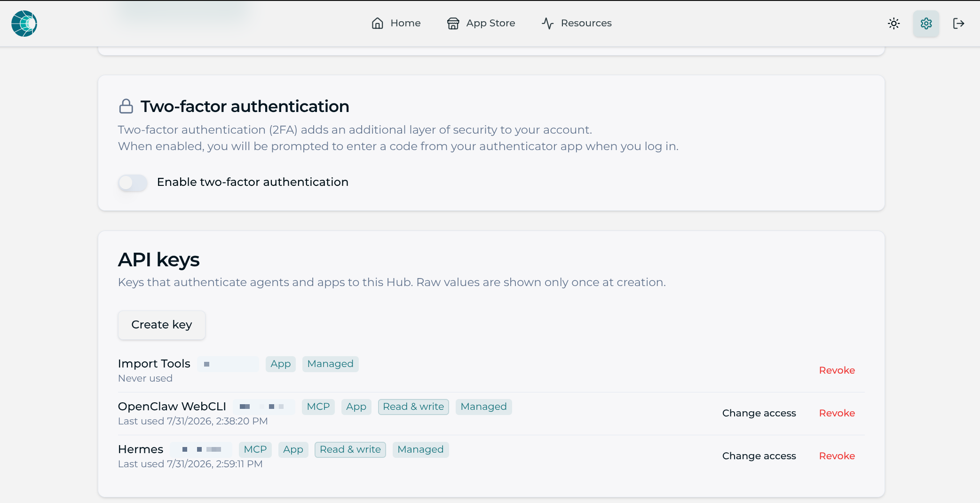Click the Two-factor authentication heading
Viewport: 980px width, 503px height.
tap(245, 106)
